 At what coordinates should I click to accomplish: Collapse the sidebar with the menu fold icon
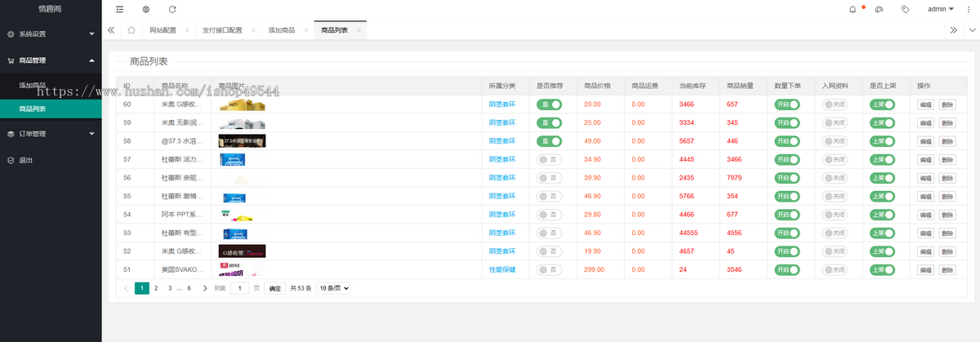119,9
